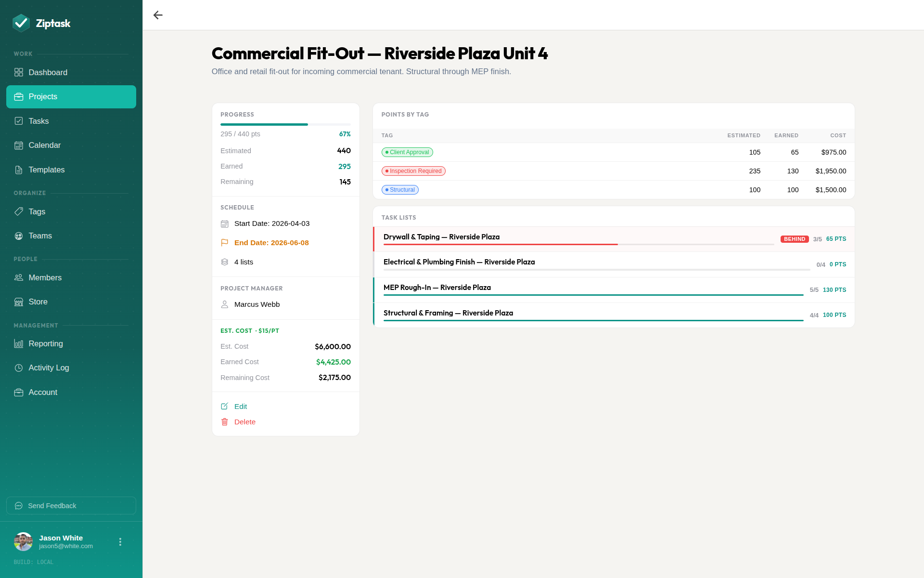Click the lists layers icon
The image size is (924, 578).
[x=224, y=262]
